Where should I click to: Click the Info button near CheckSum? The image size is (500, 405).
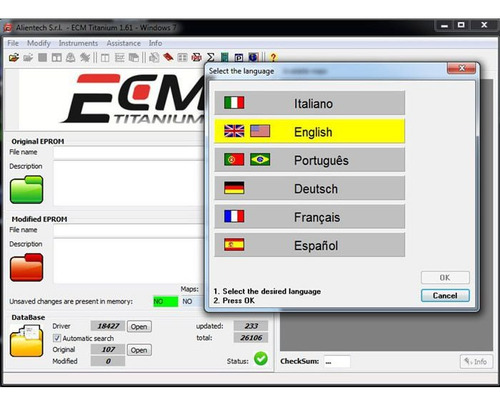tap(476, 361)
